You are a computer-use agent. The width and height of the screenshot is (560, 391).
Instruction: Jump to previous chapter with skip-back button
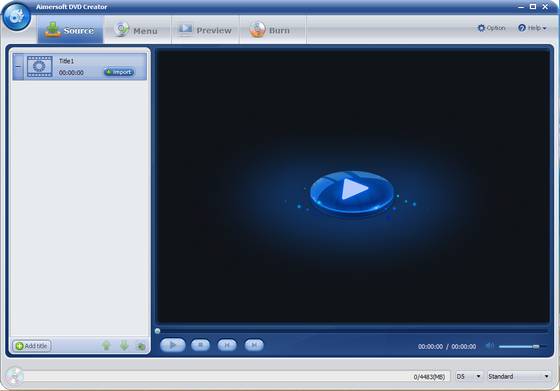pos(227,345)
